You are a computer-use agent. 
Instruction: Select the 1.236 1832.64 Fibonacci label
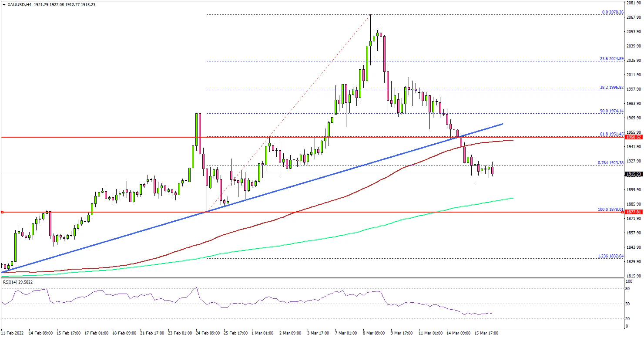(610, 256)
